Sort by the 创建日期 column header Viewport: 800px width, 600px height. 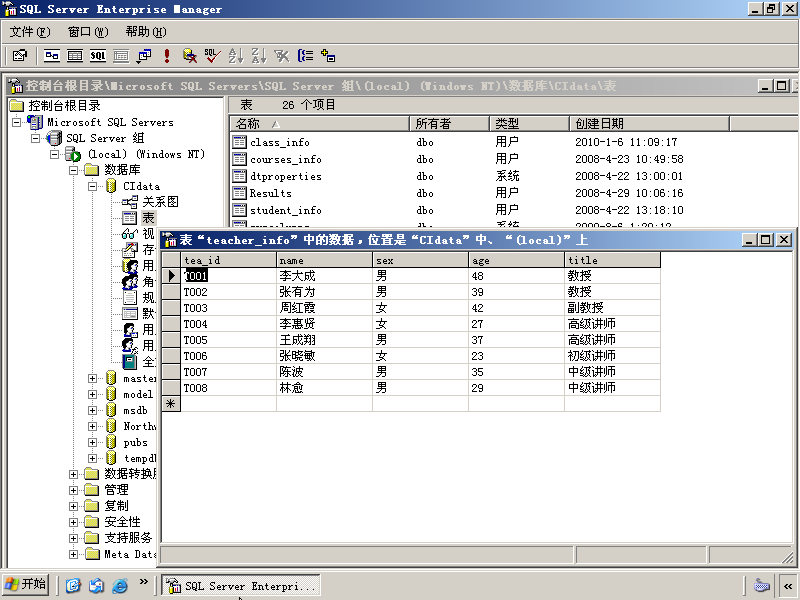[x=649, y=123]
